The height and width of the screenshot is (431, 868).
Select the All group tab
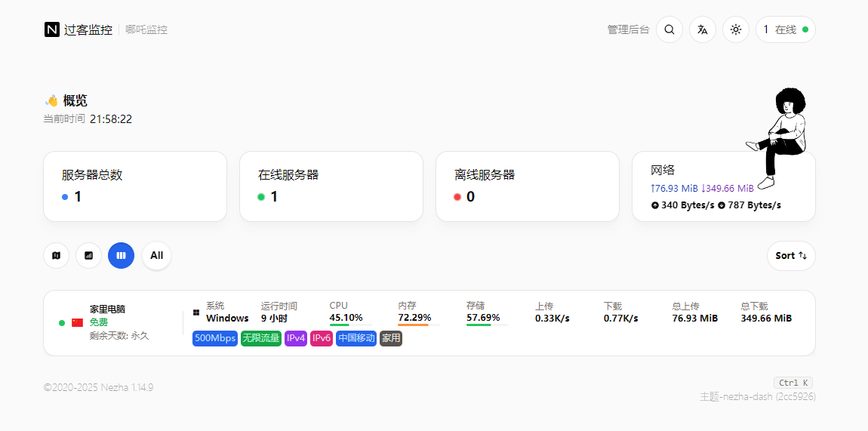point(156,255)
